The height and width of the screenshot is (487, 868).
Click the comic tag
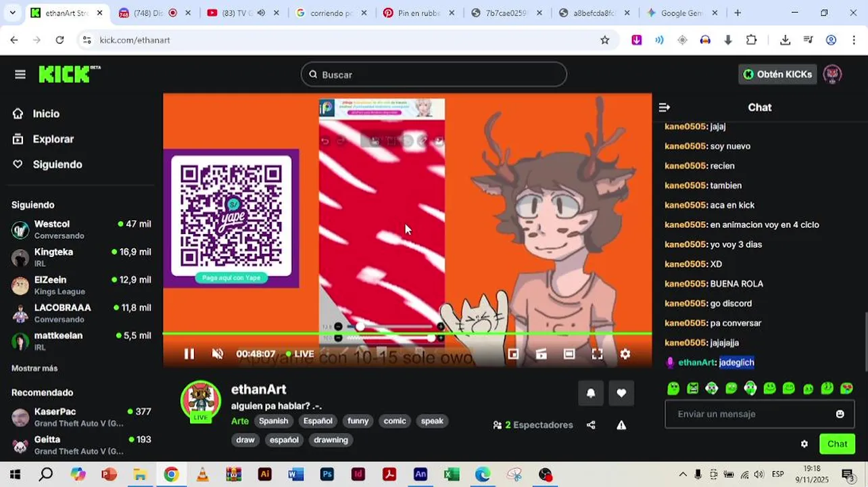click(395, 421)
